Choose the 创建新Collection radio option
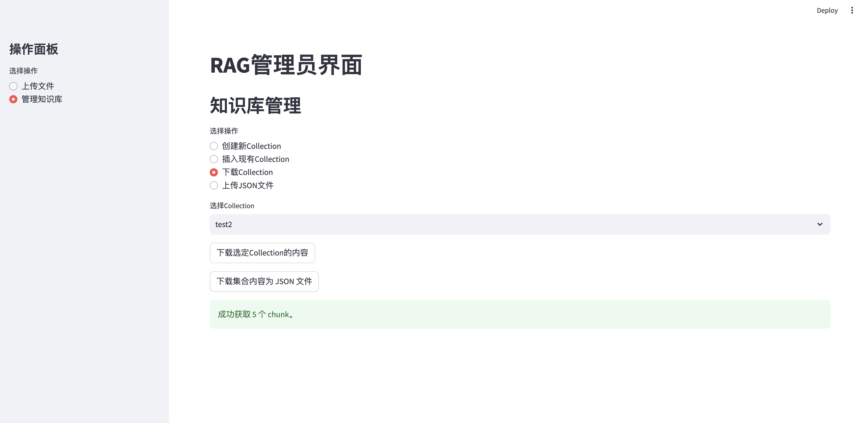This screenshot has width=868, height=423. pos(214,146)
